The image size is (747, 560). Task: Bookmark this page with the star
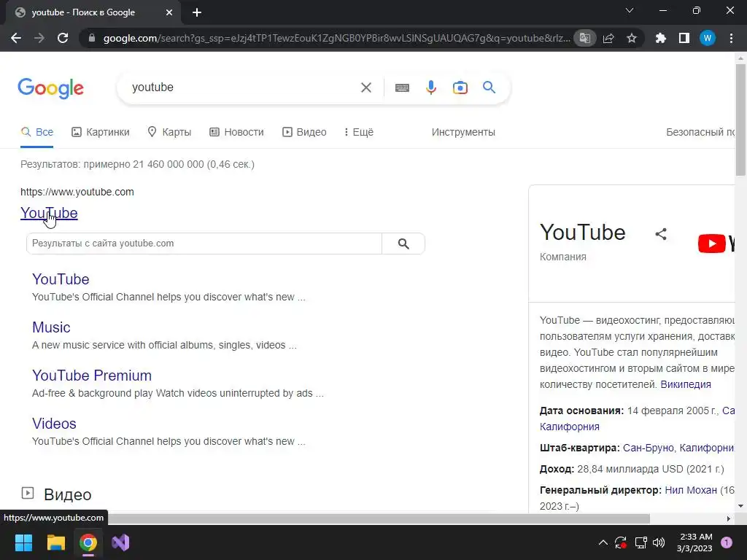pyautogui.click(x=632, y=38)
